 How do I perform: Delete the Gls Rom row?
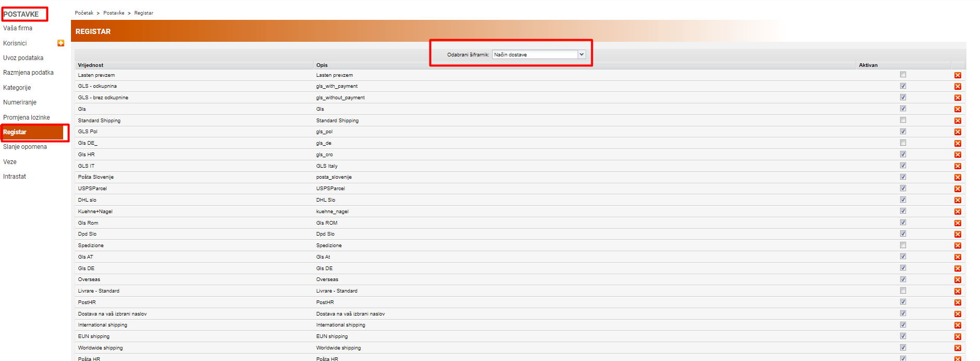coord(958,223)
